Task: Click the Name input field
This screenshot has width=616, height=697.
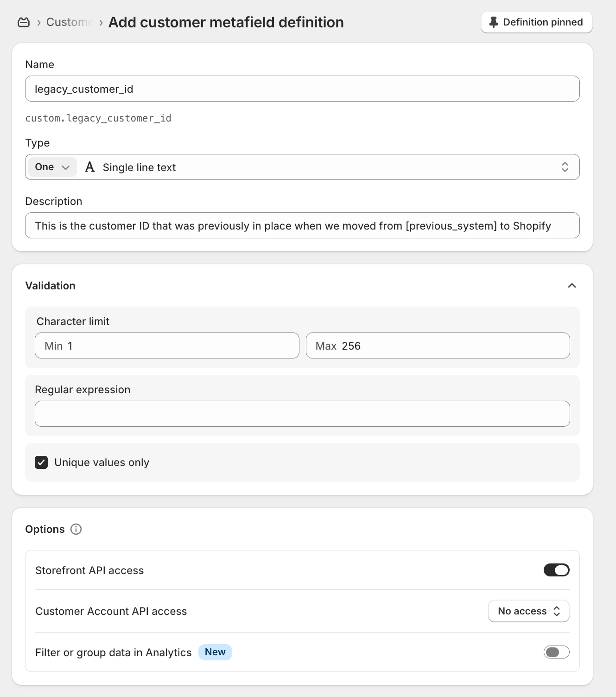Action: [302, 89]
